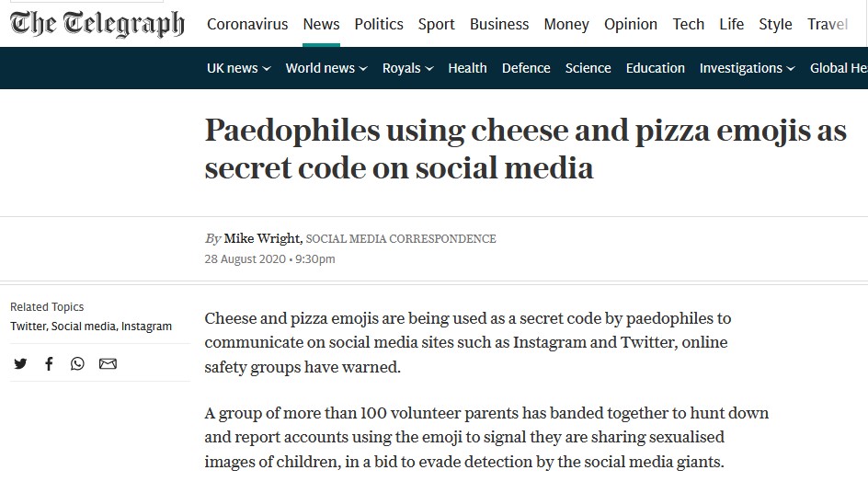Open the Business section
Viewport: 868px width, 493px height.
(x=499, y=25)
